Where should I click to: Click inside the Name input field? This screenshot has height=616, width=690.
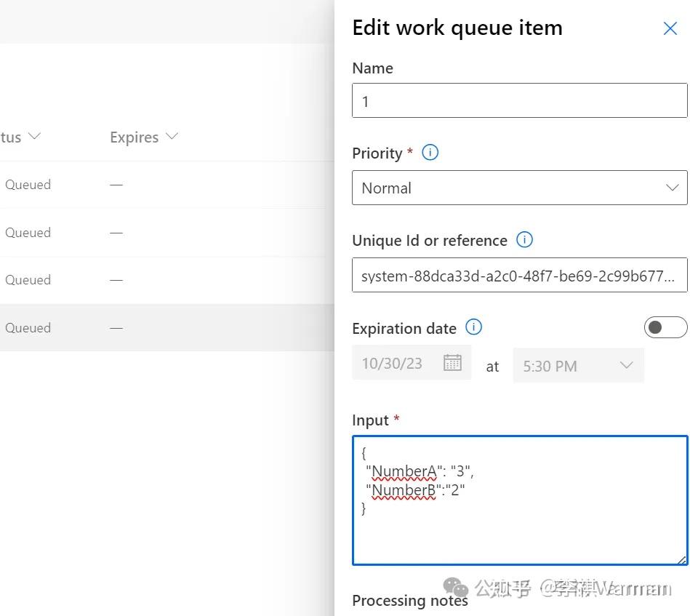tap(518, 100)
